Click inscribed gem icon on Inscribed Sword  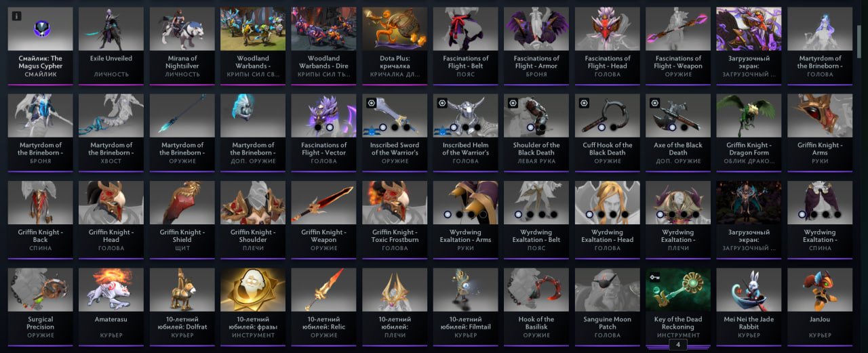click(x=372, y=104)
